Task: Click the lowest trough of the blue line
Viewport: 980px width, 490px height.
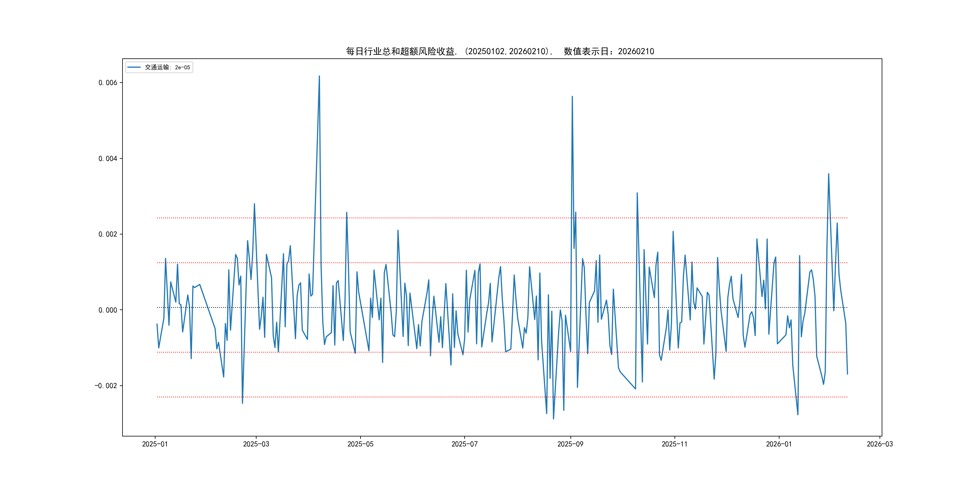Action: [553, 419]
